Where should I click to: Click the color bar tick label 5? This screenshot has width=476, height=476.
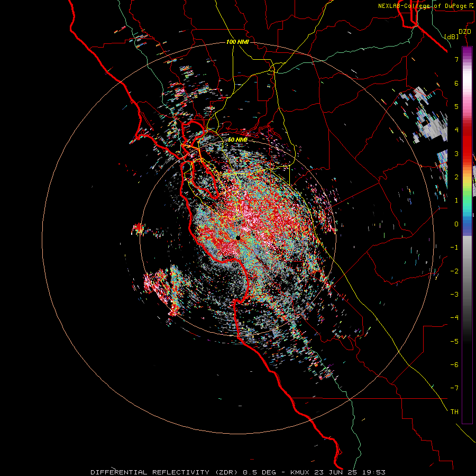click(x=456, y=106)
